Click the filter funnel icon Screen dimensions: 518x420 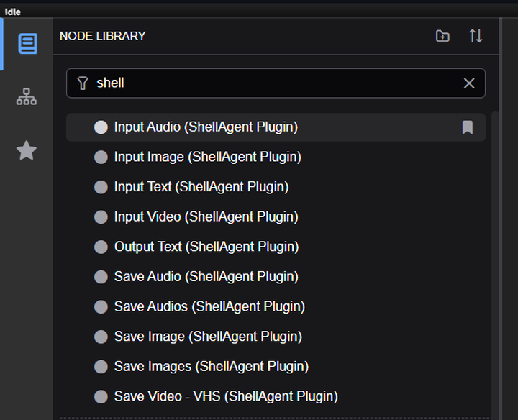[x=82, y=83]
